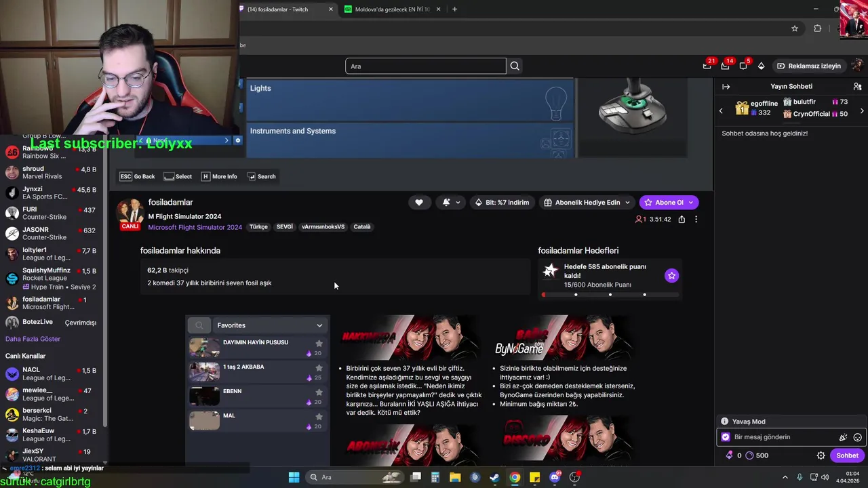The width and height of the screenshot is (868, 488).
Task: Open the notifications inbox showing 21
Action: pos(707,66)
